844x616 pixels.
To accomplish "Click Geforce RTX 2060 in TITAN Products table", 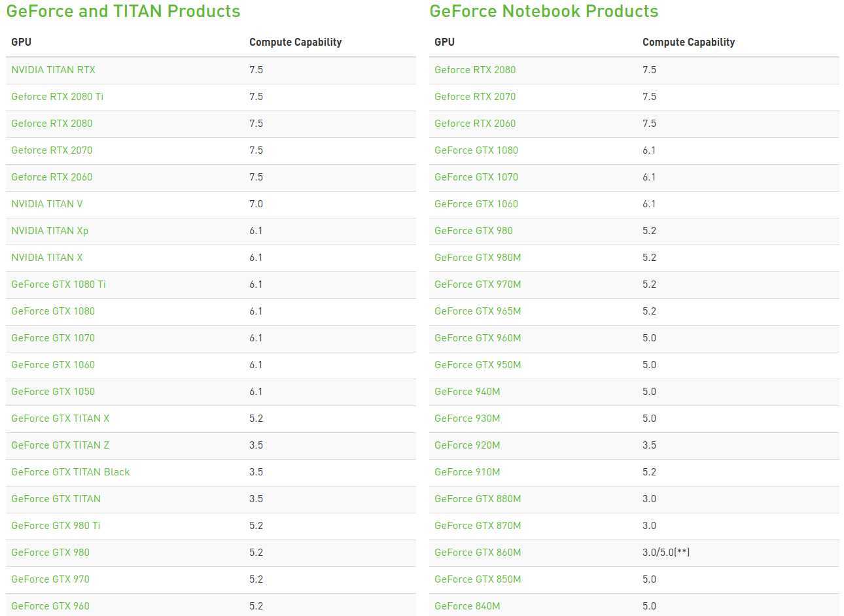I will click(52, 177).
